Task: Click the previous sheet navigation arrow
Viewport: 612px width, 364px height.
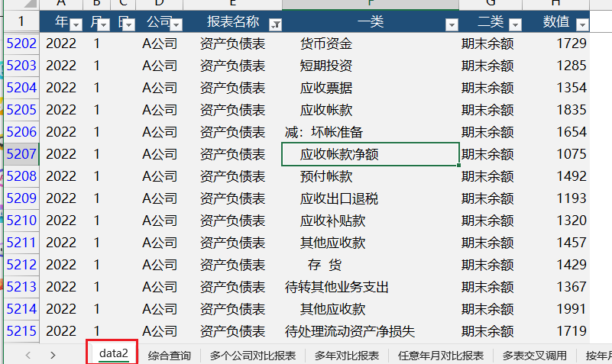Action: pyautogui.click(x=28, y=355)
